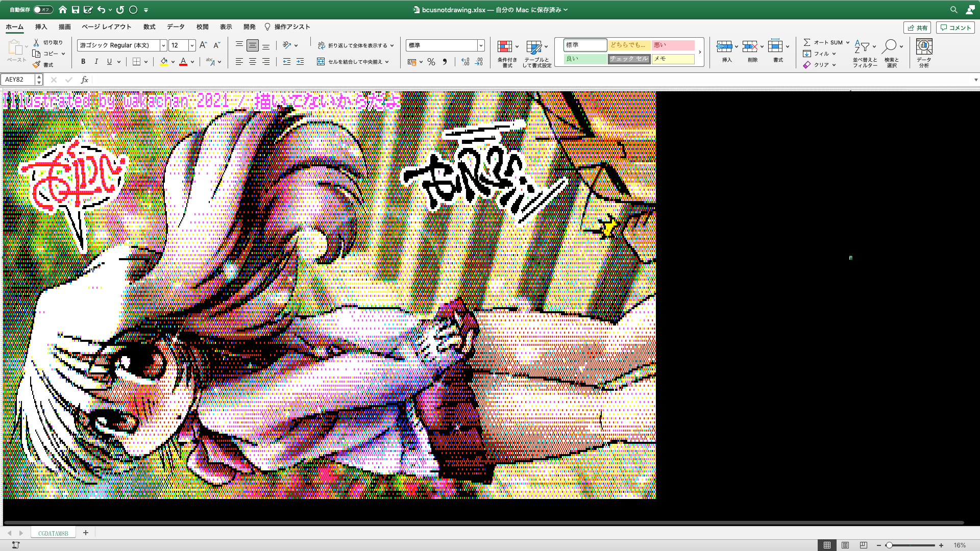
Task: Open the 挿入 ribbon tab
Action: click(41, 27)
